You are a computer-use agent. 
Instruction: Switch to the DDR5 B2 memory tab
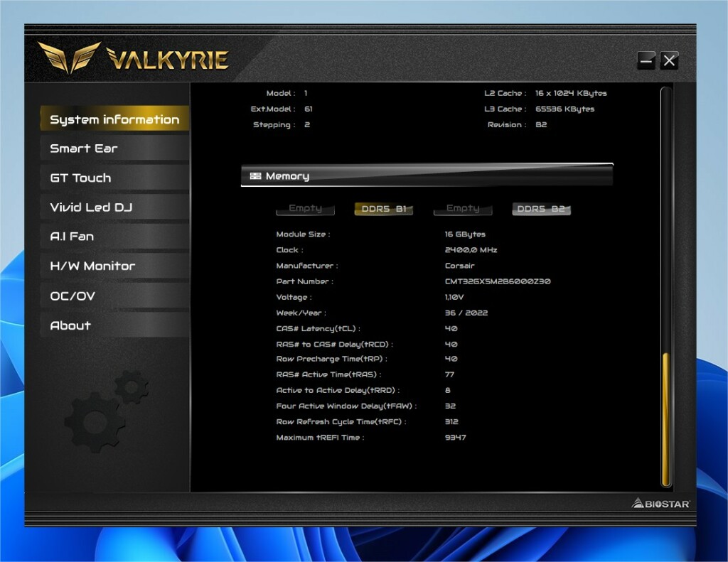click(x=541, y=208)
